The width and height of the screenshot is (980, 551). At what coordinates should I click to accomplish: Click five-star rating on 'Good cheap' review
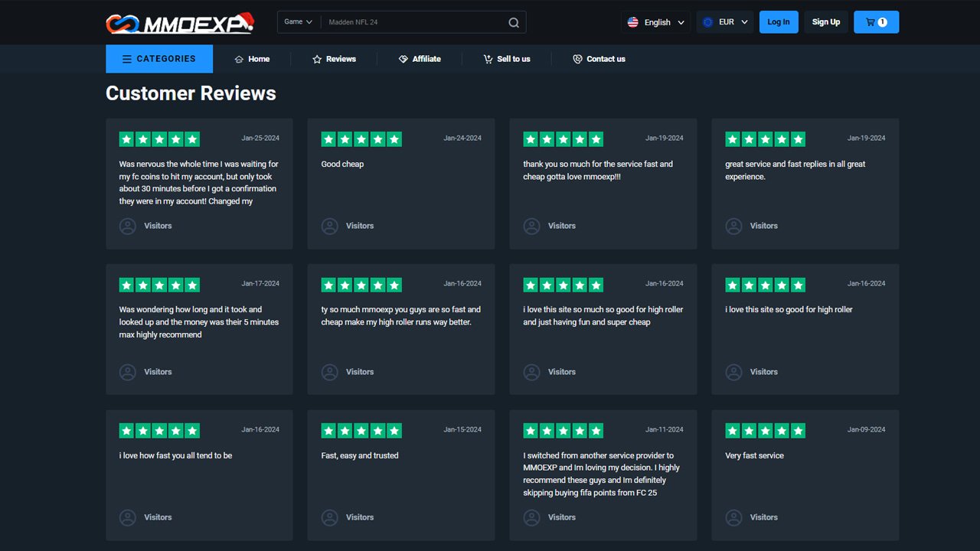(361, 139)
